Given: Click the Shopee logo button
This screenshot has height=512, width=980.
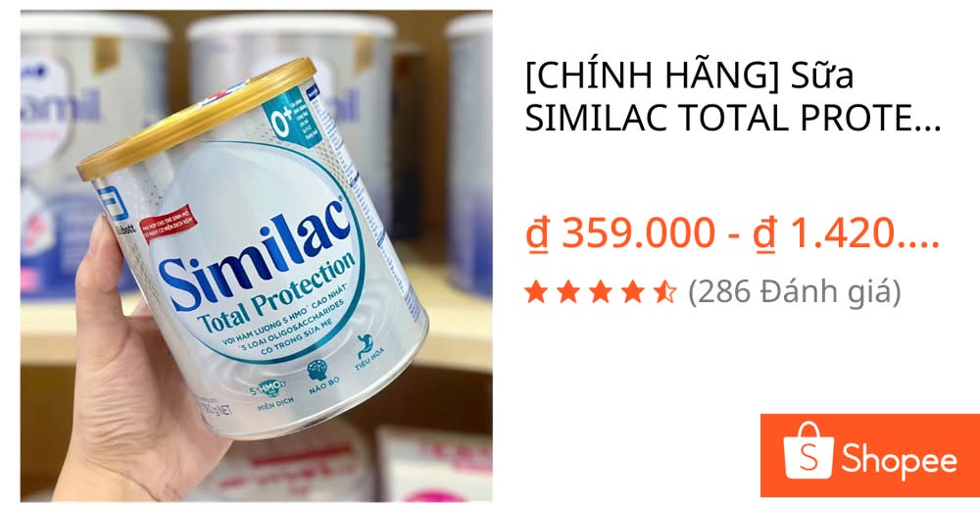Looking at the screenshot, I should click(870, 455).
